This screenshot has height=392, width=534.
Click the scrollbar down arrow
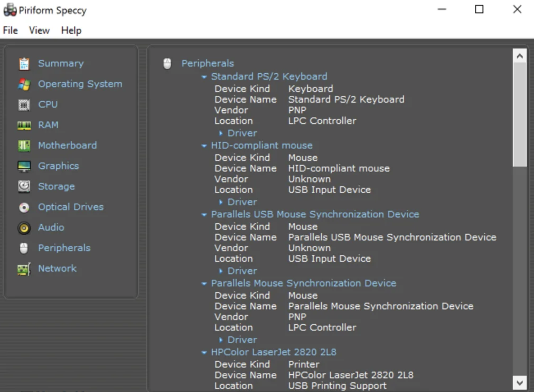pyautogui.click(x=520, y=383)
